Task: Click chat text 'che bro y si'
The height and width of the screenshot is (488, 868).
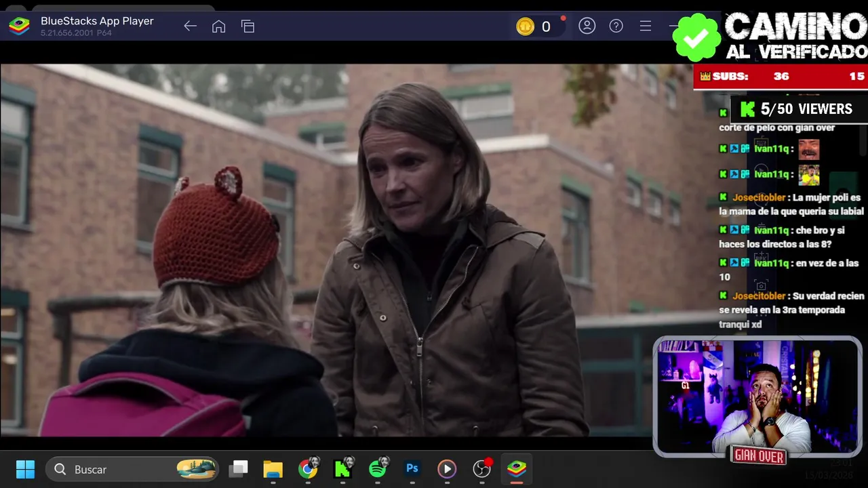Action: pos(819,230)
